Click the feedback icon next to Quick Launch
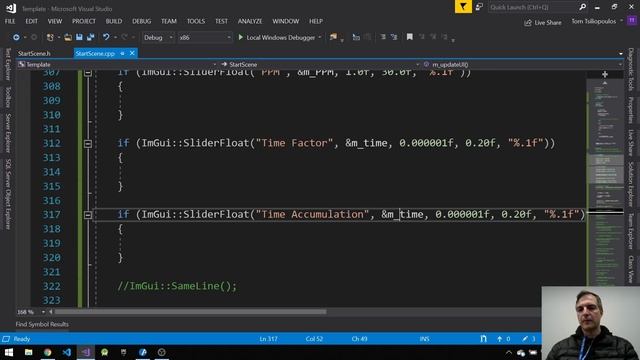 click(479, 7)
